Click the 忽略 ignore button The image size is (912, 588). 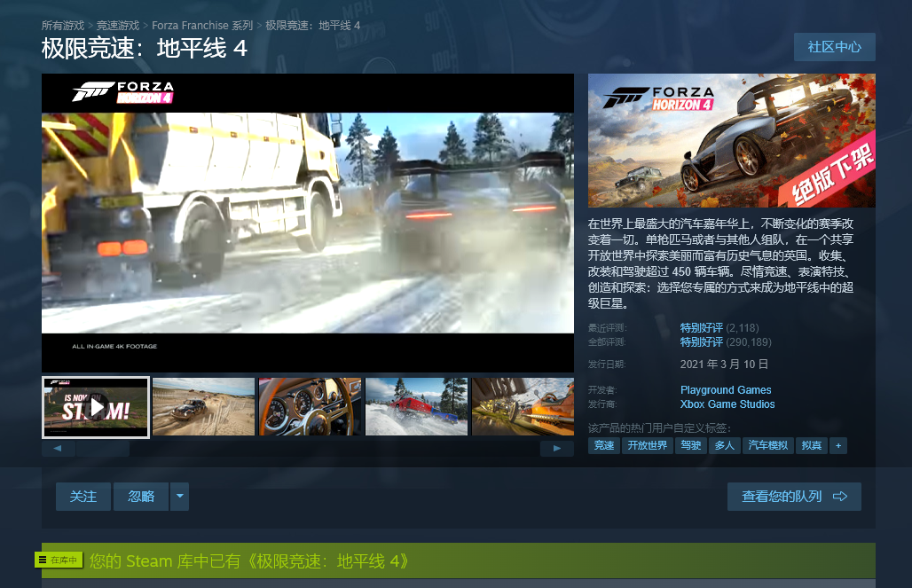click(x=141, y=496)
